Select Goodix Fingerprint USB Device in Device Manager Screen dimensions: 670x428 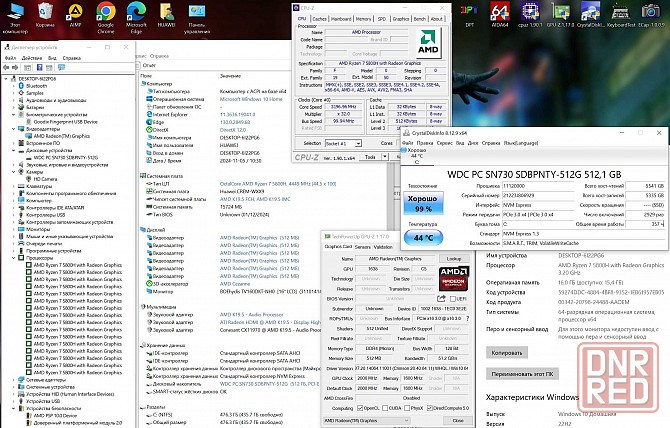(65, 122)
